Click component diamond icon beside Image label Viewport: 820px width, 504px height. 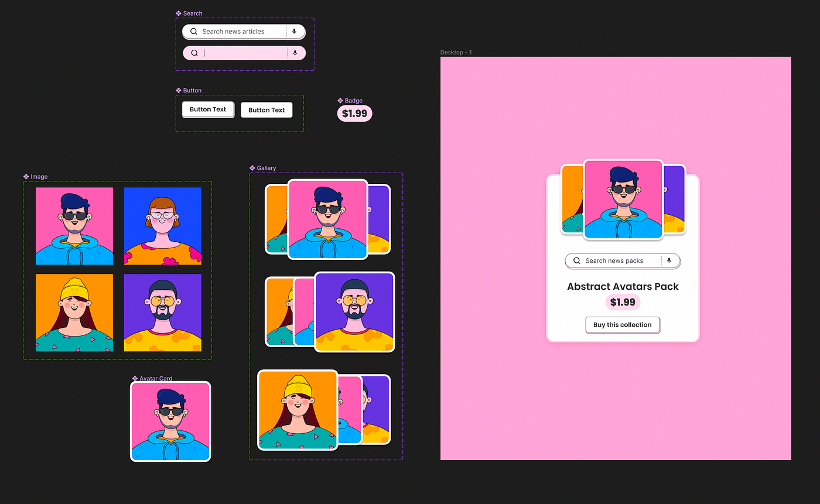point(26,177)
